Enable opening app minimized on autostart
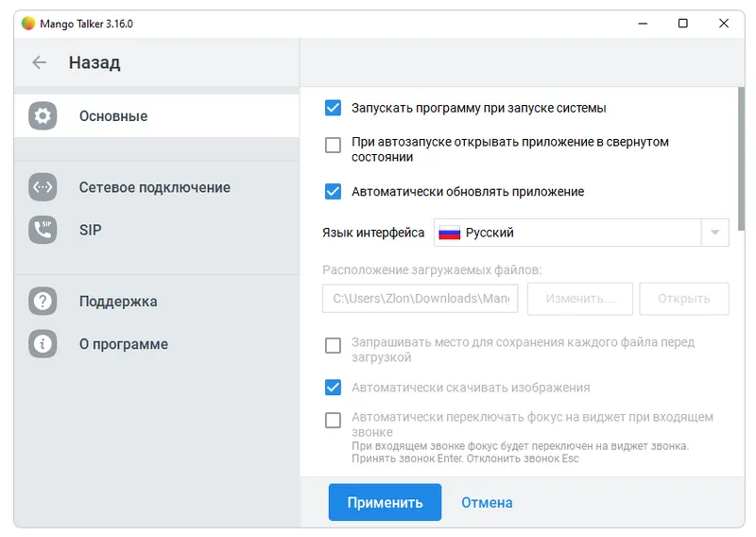 point(333,146)
